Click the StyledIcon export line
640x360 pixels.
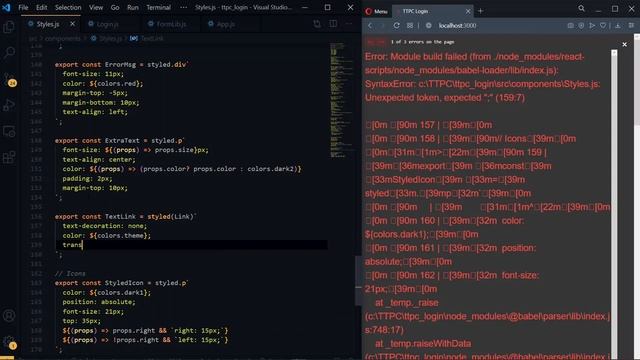click(x=122, y=283)
